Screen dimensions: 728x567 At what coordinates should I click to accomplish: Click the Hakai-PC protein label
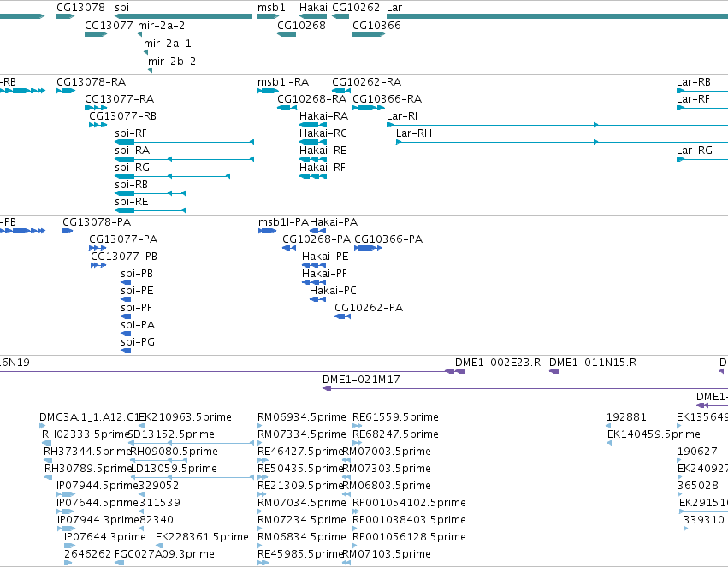[x=333, y=291]
